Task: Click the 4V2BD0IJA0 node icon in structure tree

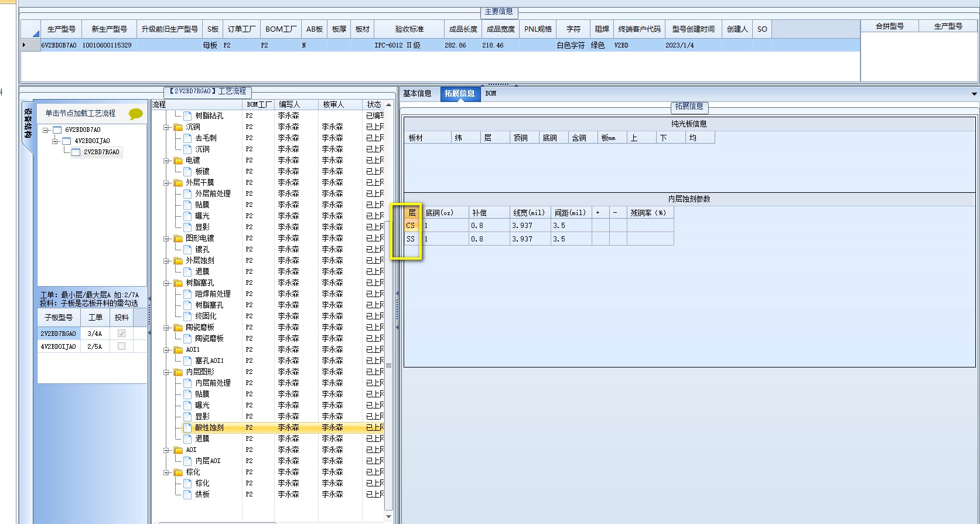Action: [x=67, y=141]
